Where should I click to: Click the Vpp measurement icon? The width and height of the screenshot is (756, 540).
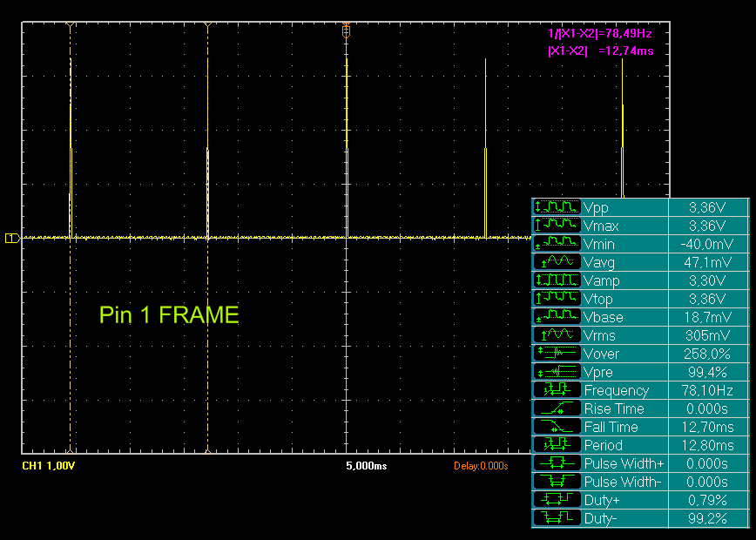point(557,207)
